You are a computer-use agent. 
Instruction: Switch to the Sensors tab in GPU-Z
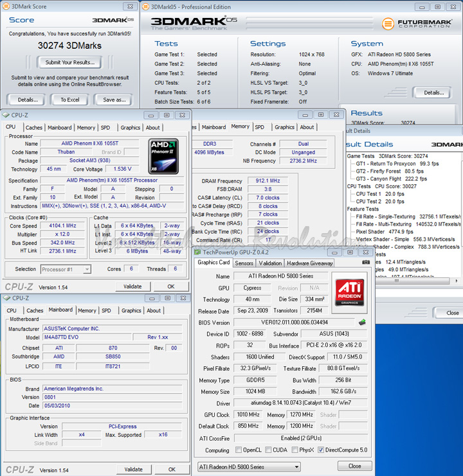point(244,263)
